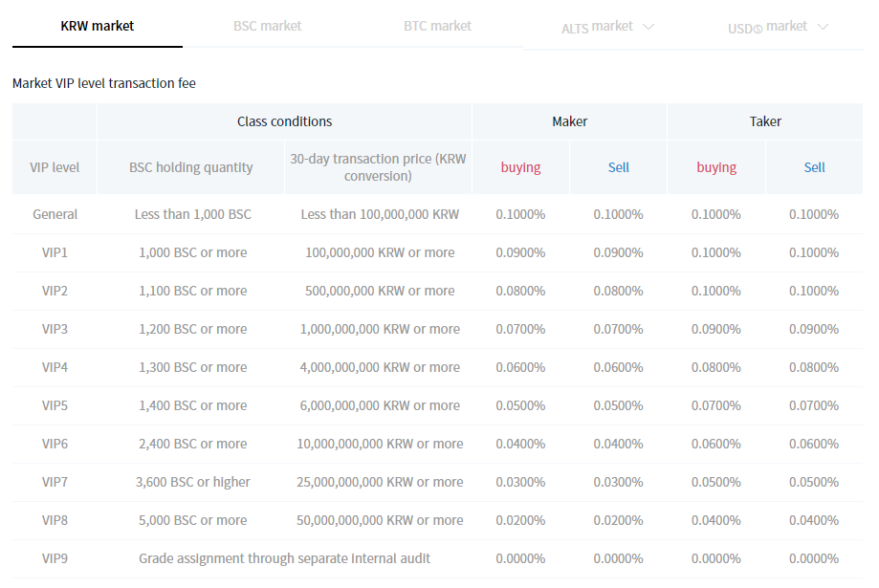This screenshot has height=588, width=879.
Task: Select the KRW market tab
Action: (x=97, y=26)
